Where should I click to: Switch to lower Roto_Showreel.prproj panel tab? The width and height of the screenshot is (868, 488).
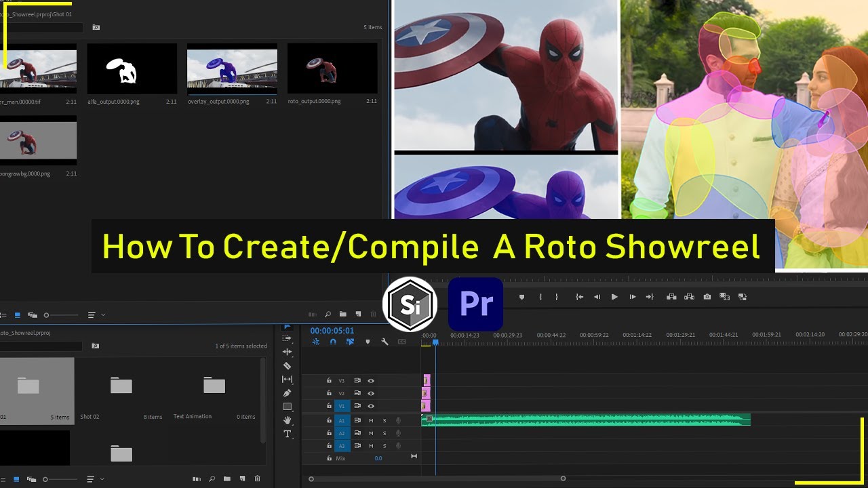pyautogui.click(x=25, y=333)
